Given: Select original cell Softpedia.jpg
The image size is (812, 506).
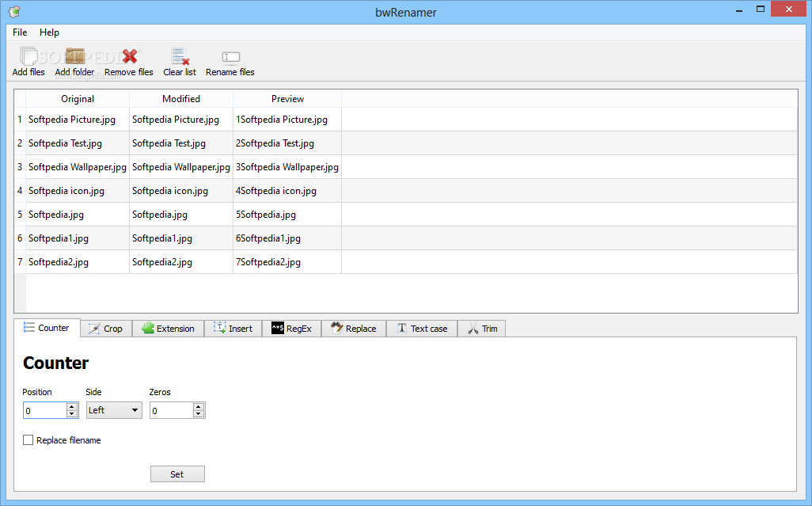Looking at the screenshot, I should (x=78, y=215).
